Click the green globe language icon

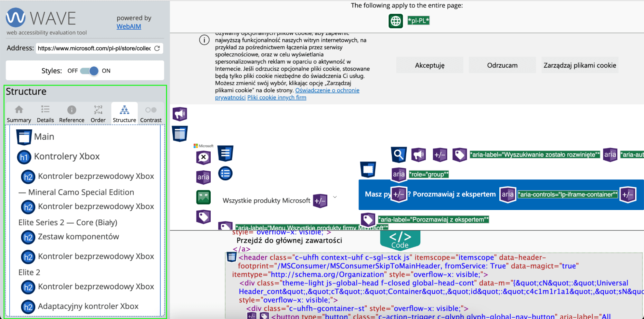pyautogui.click(x=396, y=21)
